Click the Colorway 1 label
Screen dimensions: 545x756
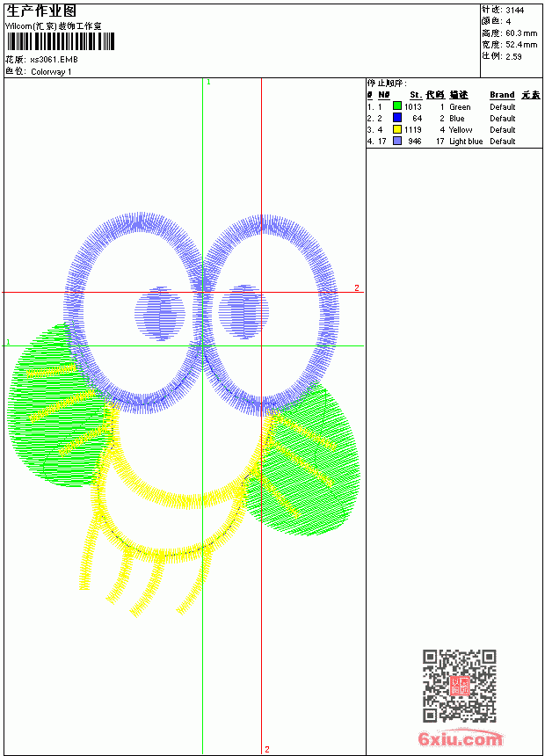pos(51,72)
